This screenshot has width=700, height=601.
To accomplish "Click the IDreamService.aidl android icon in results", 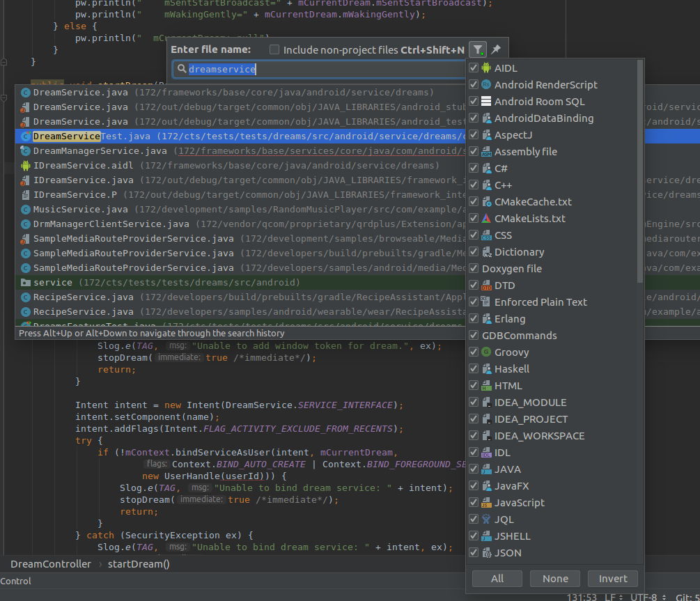I will 26,166.
